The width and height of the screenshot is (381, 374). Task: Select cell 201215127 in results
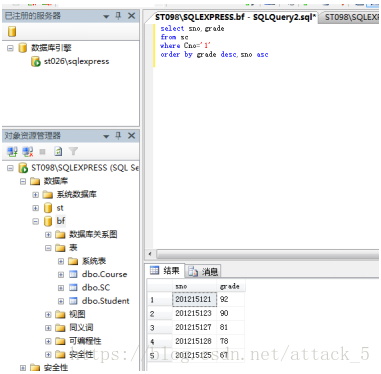(194, 327)
